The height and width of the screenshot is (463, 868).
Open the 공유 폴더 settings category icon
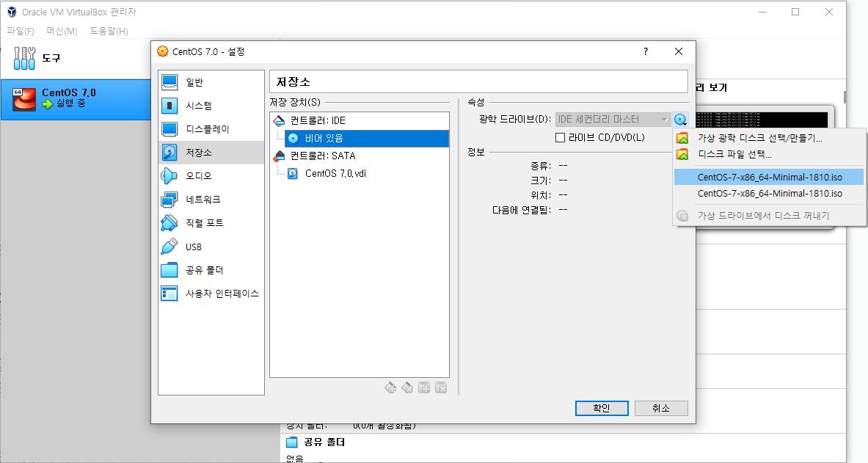click(169, 270)
